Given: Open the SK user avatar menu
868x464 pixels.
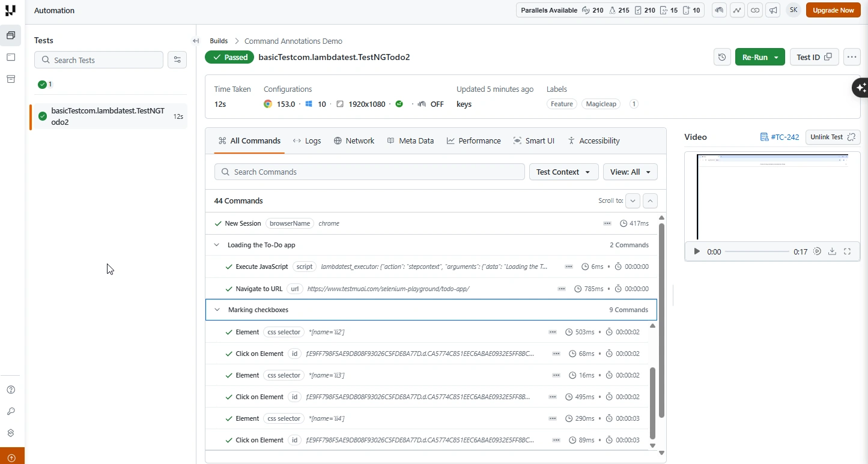Looking at the screenshot, I should [794, 10].
